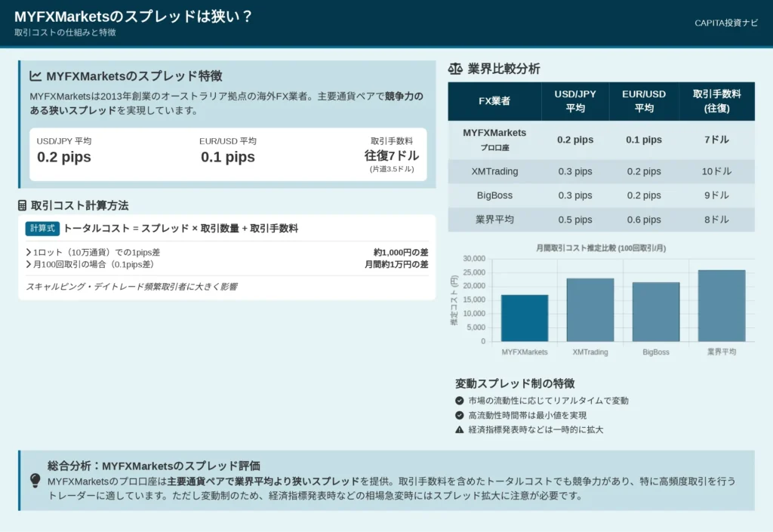Select the MYFXMarkets bar in the chart

[525, 318]
